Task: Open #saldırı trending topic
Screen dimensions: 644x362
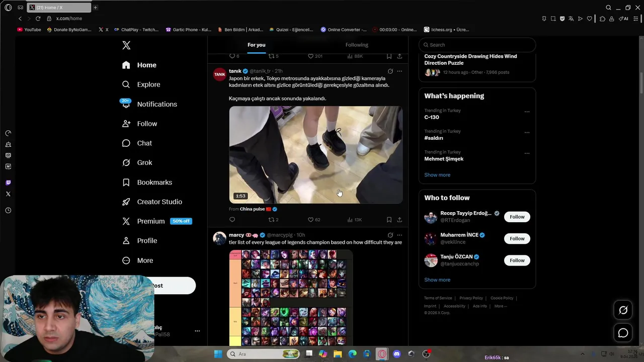Action: [x=434, y=138]
